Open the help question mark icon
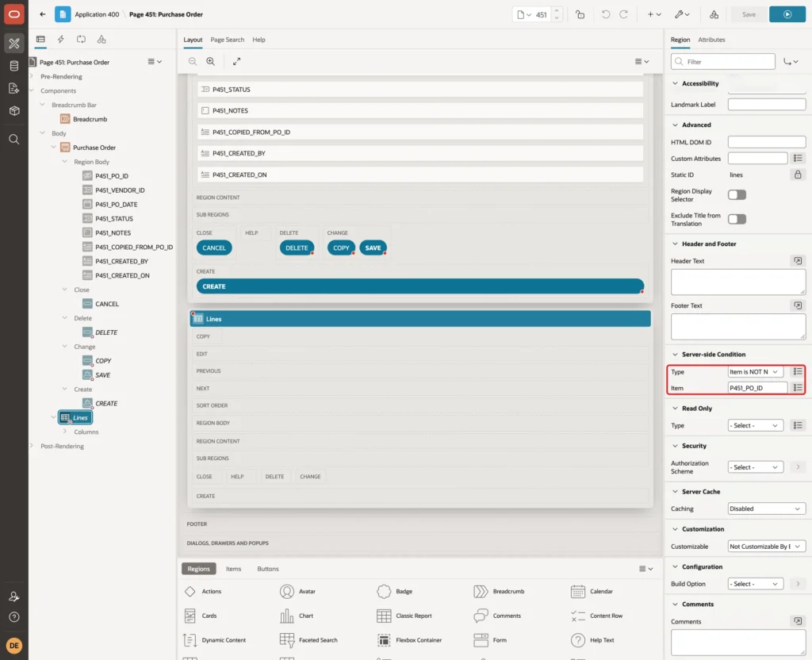This screenshot has width=812, height=660. tap(14, 617)
